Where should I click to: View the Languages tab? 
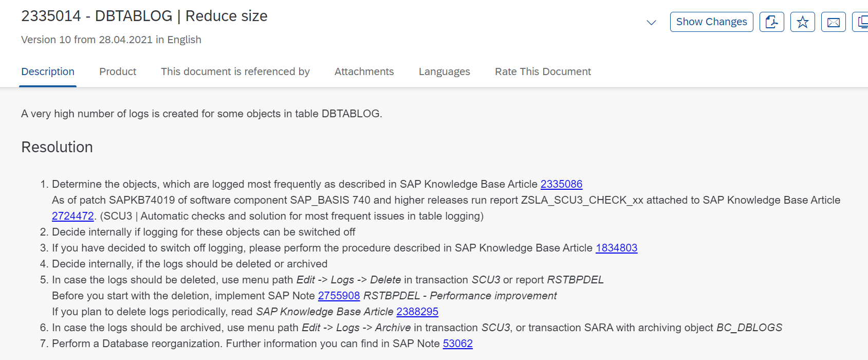444,71
